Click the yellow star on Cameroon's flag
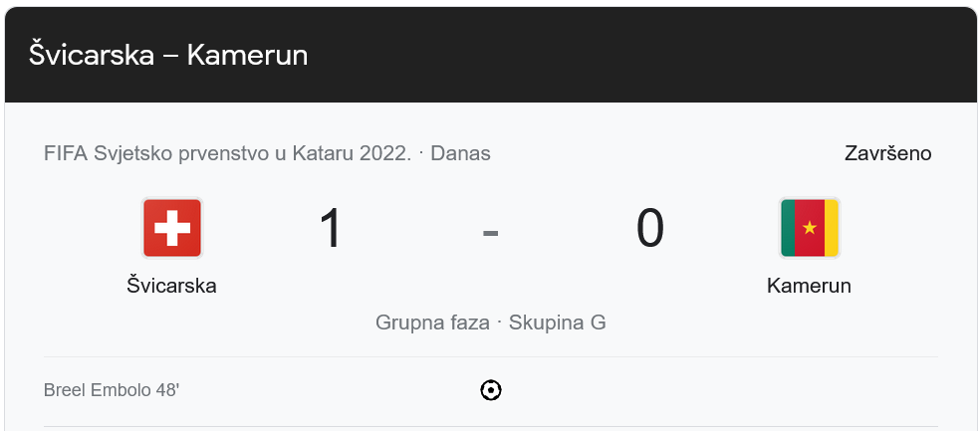Image resolution: width=980 pixels, height=431 pixels. point(809,228)
